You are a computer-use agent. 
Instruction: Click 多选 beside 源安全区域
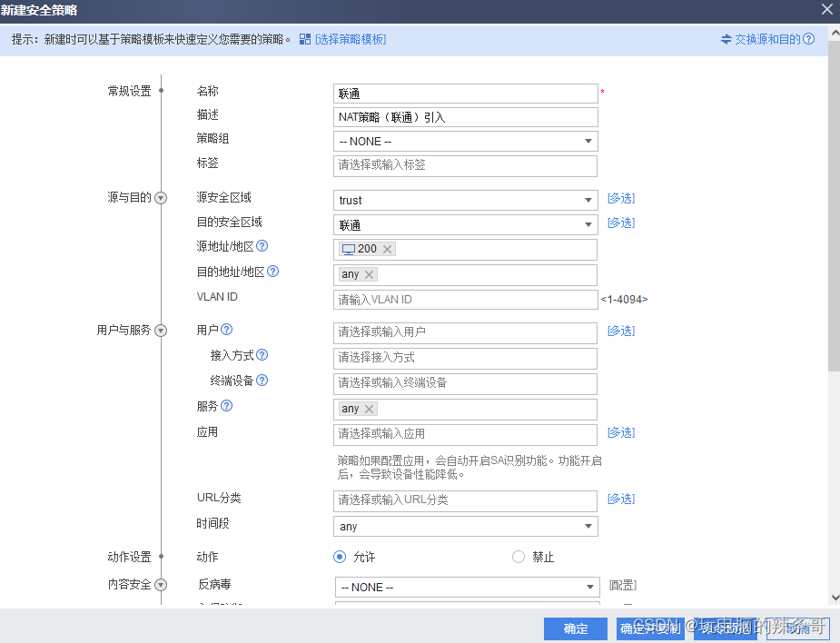pos(621,198)
